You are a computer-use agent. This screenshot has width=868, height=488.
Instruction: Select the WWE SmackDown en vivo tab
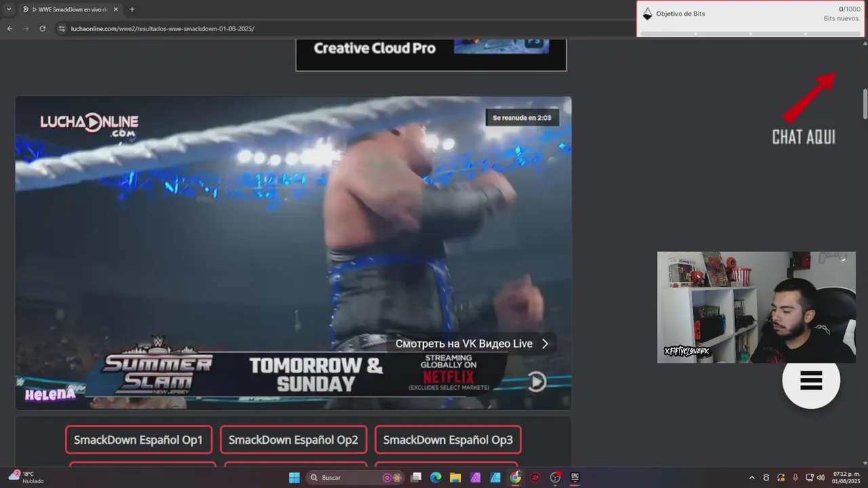pos(69,9)
